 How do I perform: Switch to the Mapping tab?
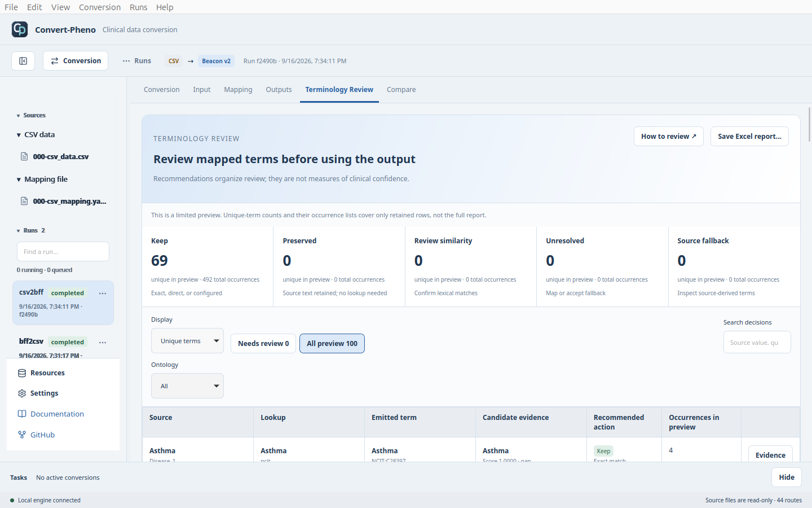238,90
